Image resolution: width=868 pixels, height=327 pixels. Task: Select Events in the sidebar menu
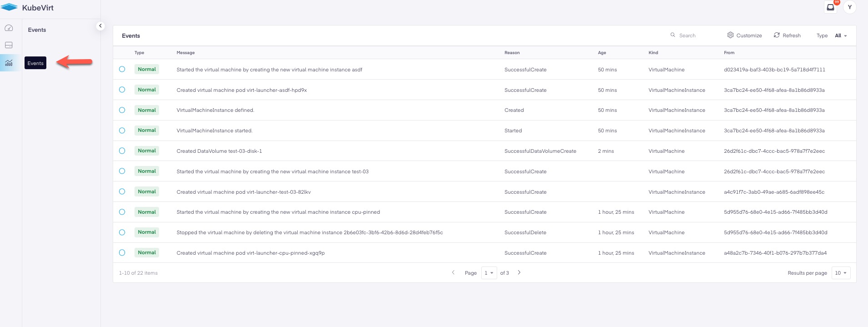coord(37,30)
